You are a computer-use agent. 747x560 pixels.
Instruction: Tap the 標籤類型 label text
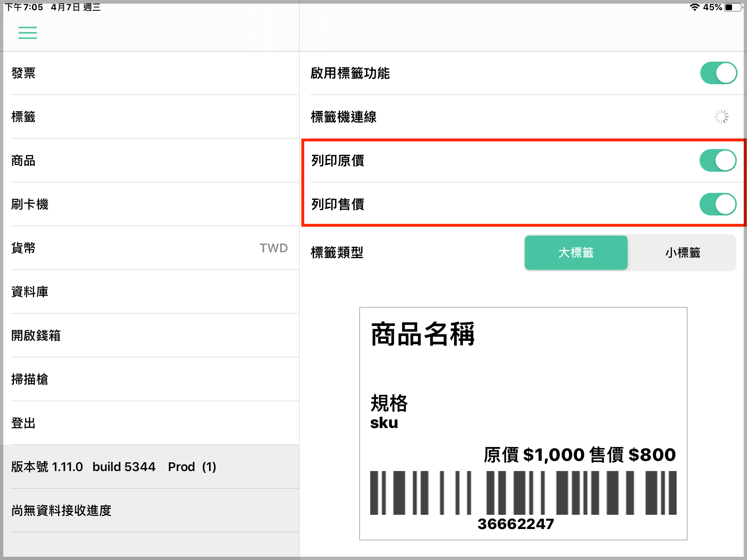pyautogui.click(x=337, y=252)
